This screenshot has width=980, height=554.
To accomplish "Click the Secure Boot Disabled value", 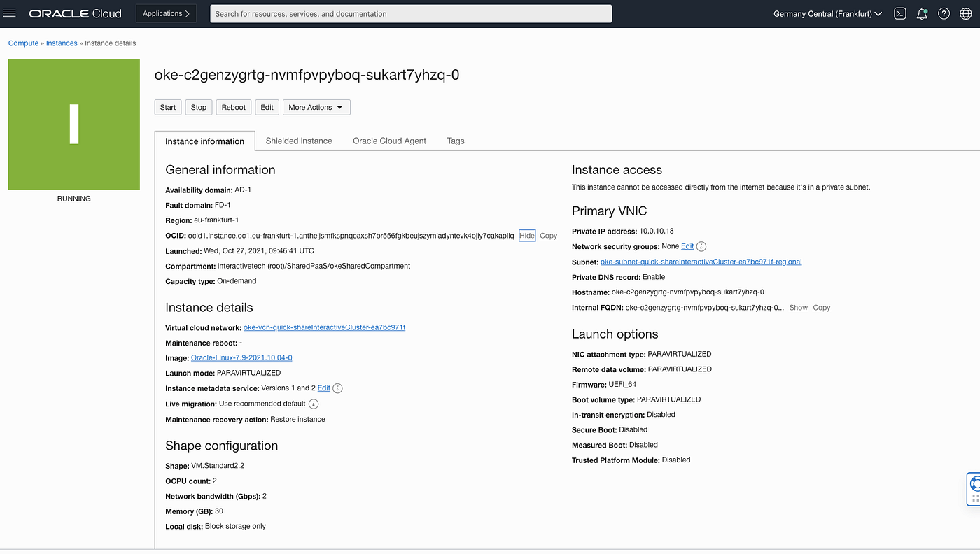I will (633, 429).
